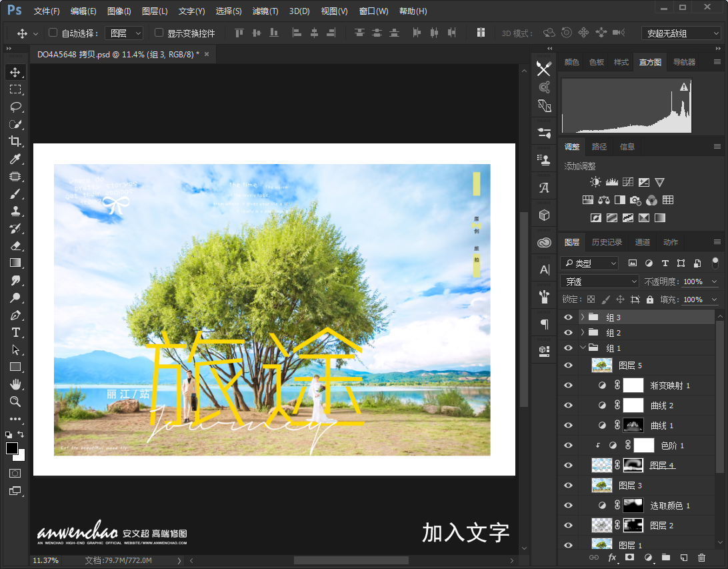Add a Color Balance adjustment

(x=604, y=200)
